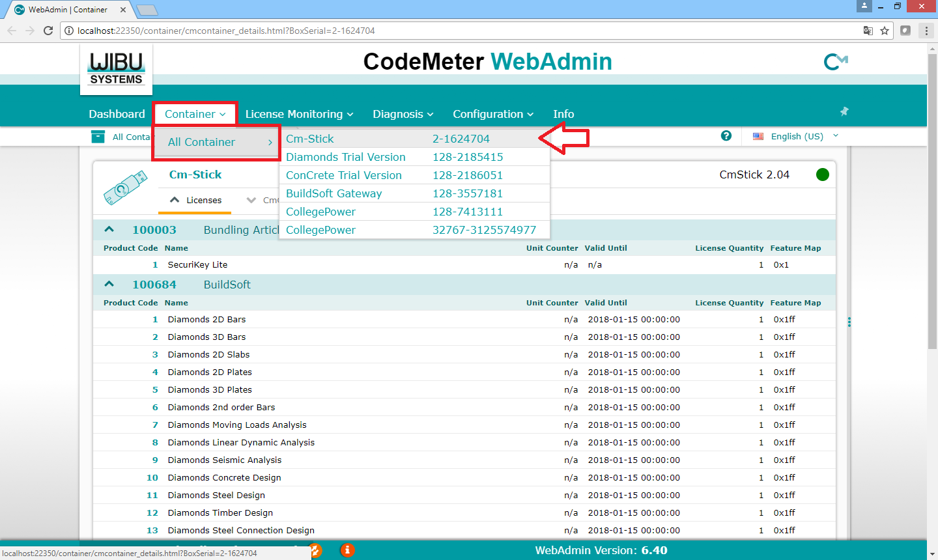The height and width of the screenshot is (560, 938).
Task: Click the WIBU Systems logo
Action: point(116,69)
